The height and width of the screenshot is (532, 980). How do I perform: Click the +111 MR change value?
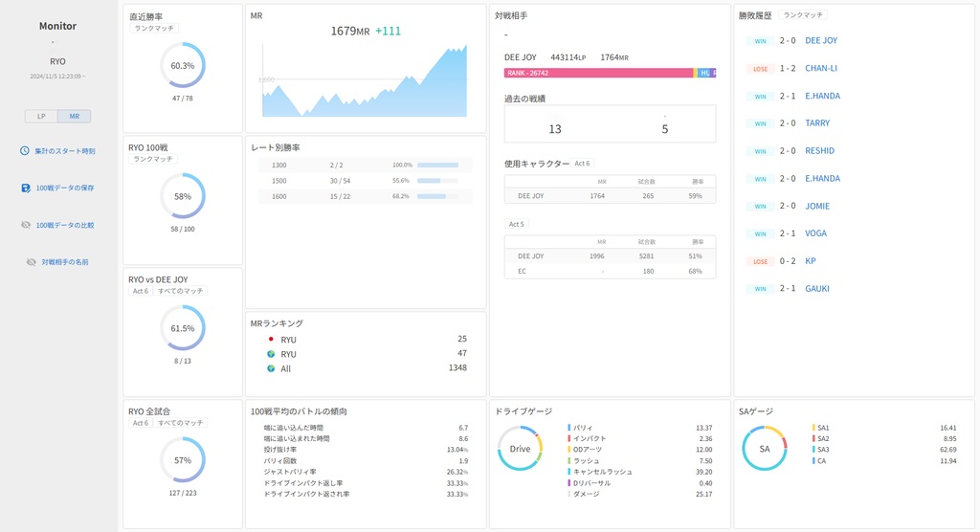[x=388, y=31]
